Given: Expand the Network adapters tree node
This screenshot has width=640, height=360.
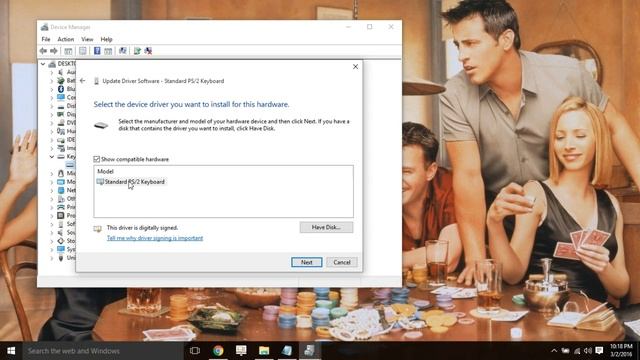Looking at the screenshot, I should pos(52,190).
